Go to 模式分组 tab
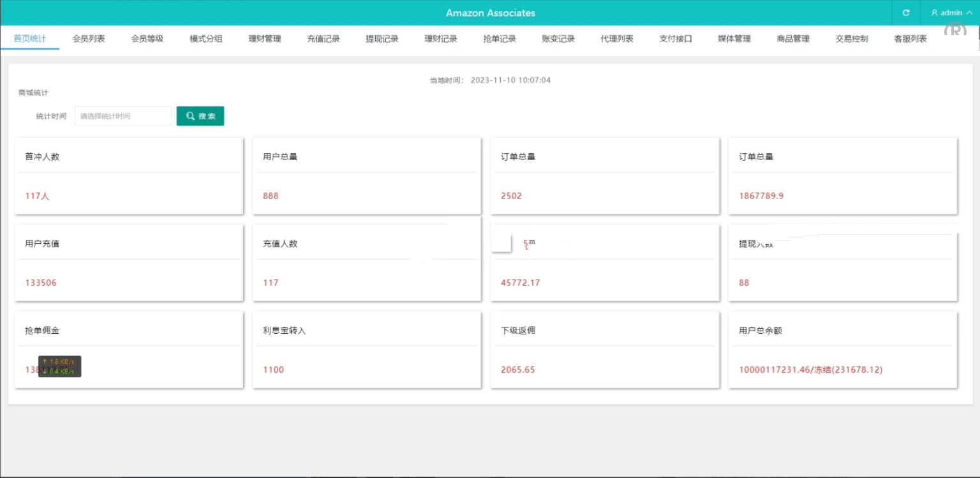980x478 pixels. (206, 39)
